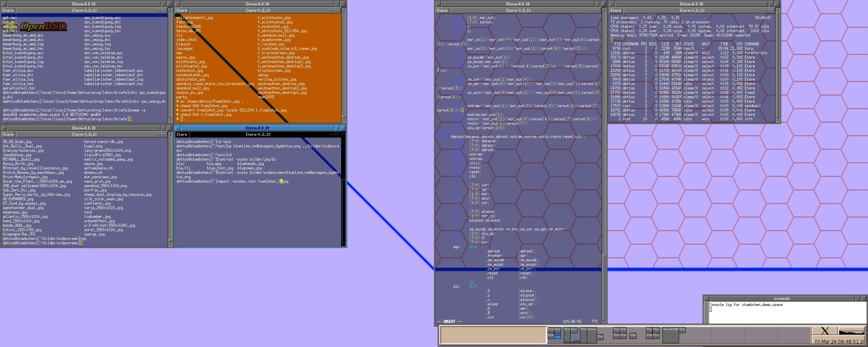Select the deviantART window thumbnail in the pager

pyautogui.click(x=670, y=335)
